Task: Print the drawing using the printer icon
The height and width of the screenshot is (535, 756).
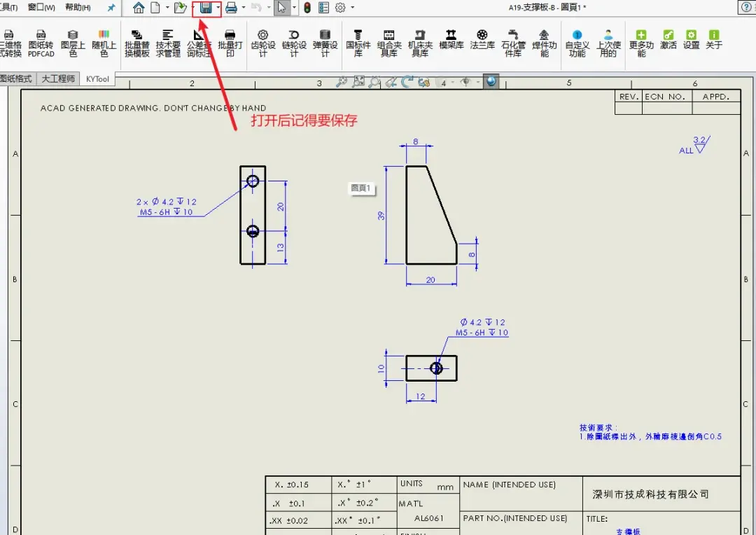Action: click(232, 8)
